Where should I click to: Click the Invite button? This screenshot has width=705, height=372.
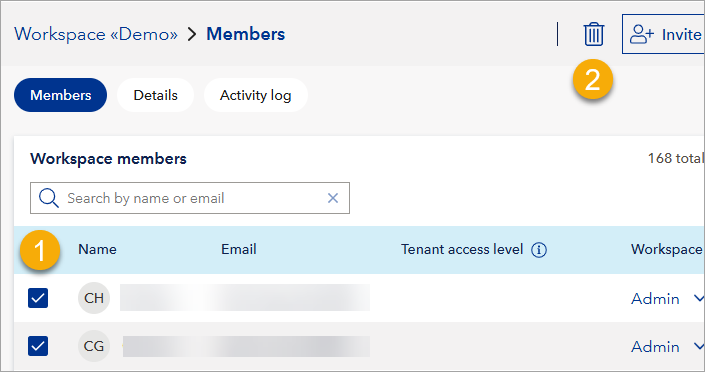tap(663, 34)
